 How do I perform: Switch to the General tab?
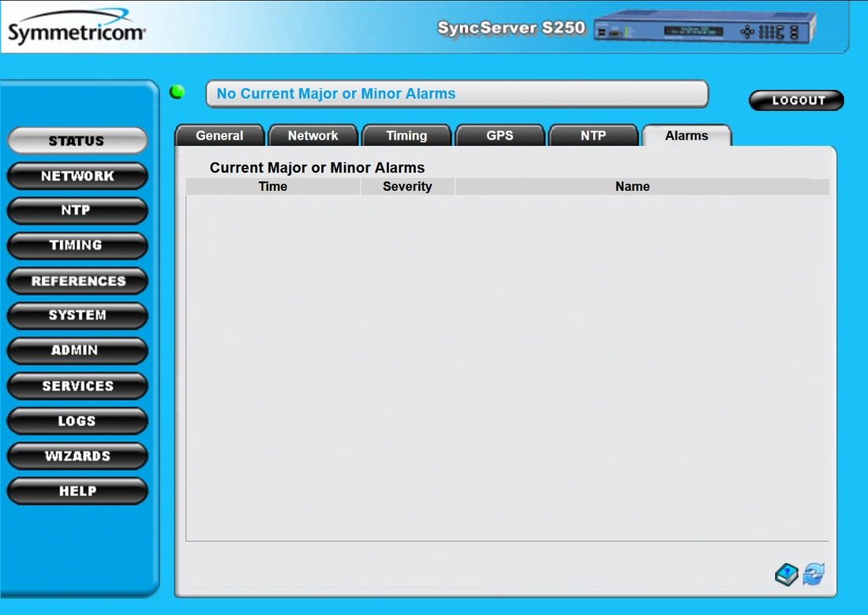tap(220, 136)
